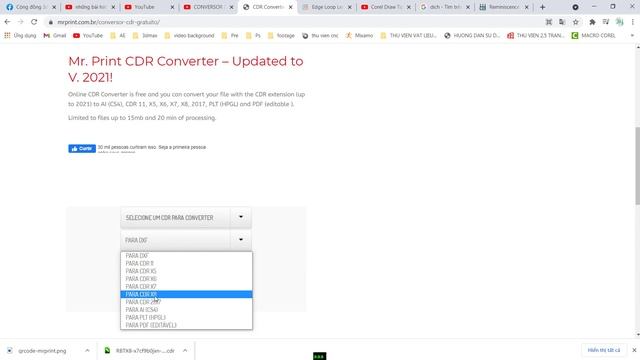The width and height of the screenshot is (640, 360).
Task: Expand options for qrcode-mrprint.png download
Action: click(x=87, y=351)
